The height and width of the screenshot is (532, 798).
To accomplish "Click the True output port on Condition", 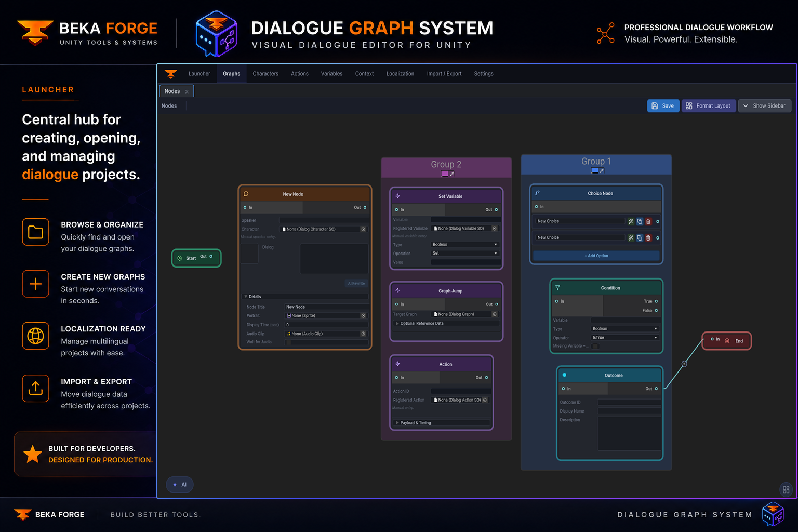I will (656, 301).
